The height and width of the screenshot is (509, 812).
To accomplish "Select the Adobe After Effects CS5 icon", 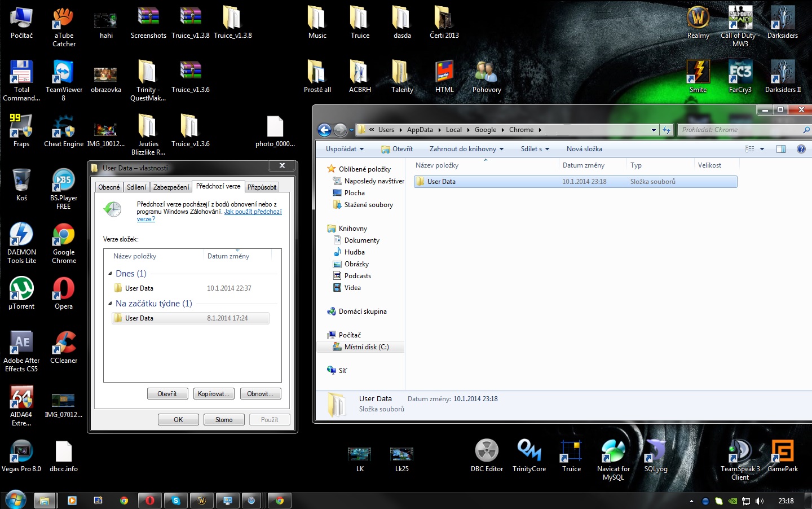I will pos(21,352).
